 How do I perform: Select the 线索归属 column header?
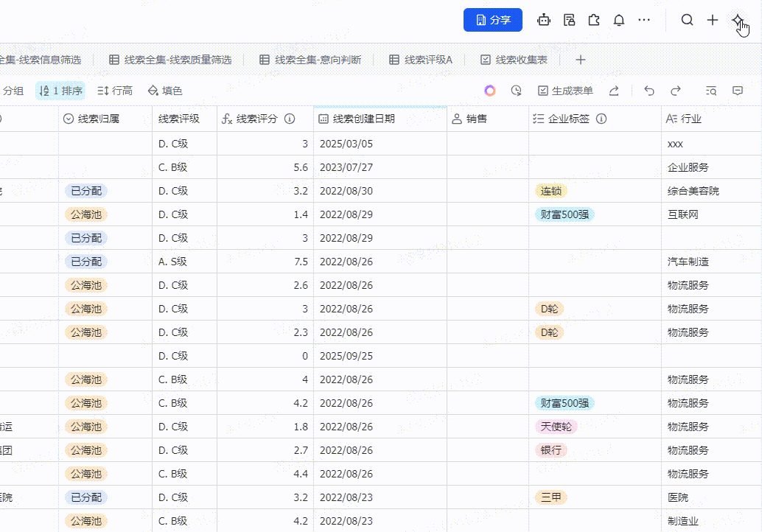[105, 119]
